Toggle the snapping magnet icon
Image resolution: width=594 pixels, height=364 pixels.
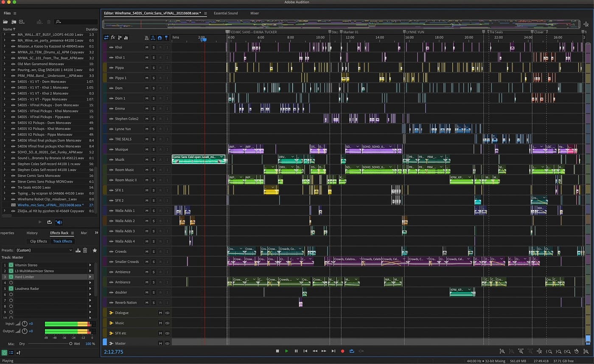160,38
